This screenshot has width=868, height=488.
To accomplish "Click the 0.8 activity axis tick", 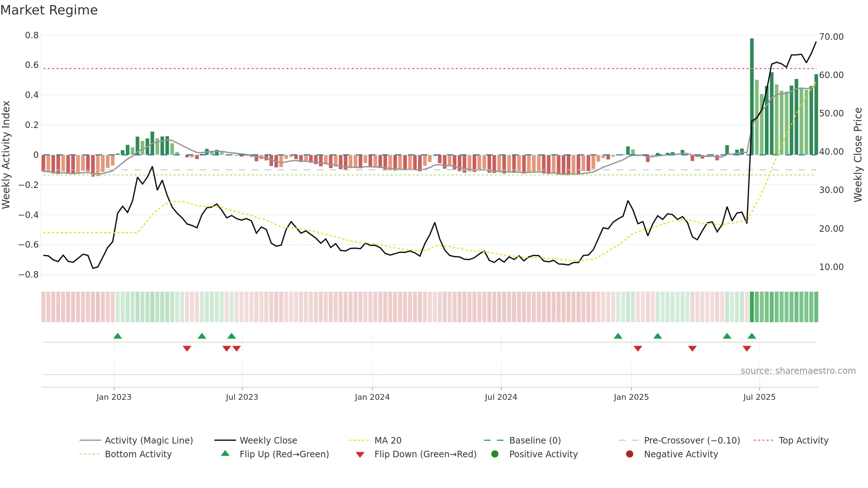I will pos(32,35).
